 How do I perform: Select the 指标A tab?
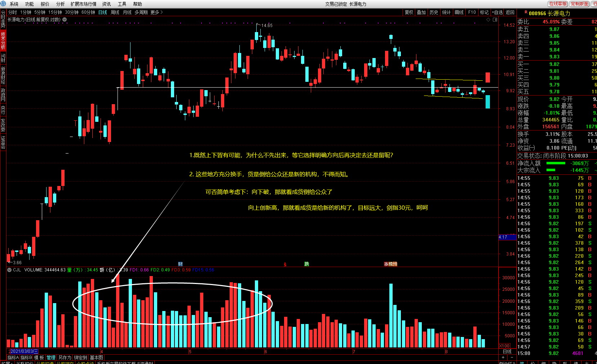tap(13, 358)
